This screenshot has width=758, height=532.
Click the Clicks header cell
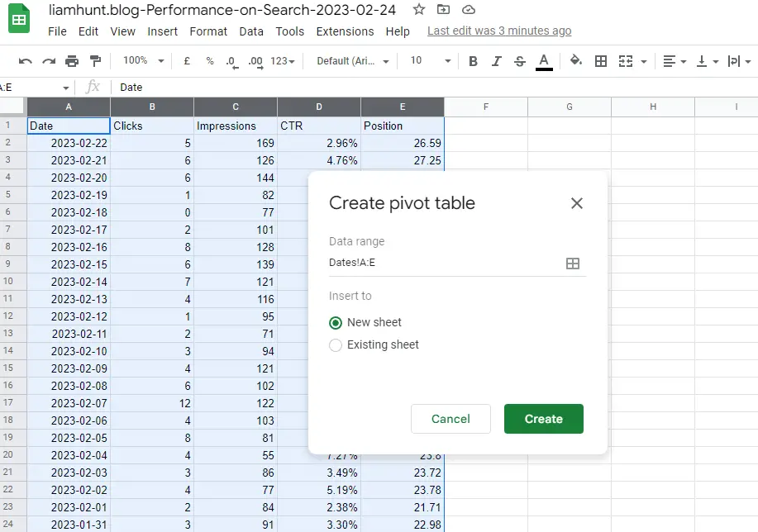pyautogui.click(x=152, y=126)
